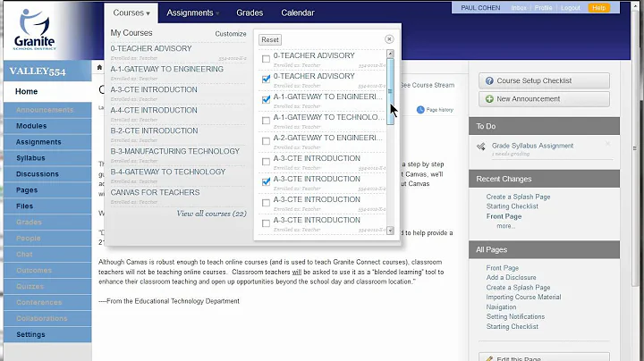Open the Setting Notifications page link

515,316
